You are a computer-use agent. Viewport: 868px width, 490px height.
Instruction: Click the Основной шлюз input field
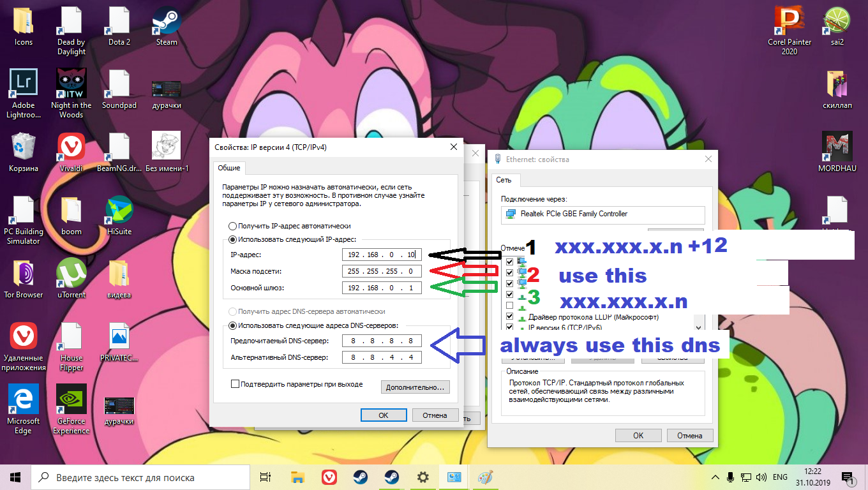[382, 288]
